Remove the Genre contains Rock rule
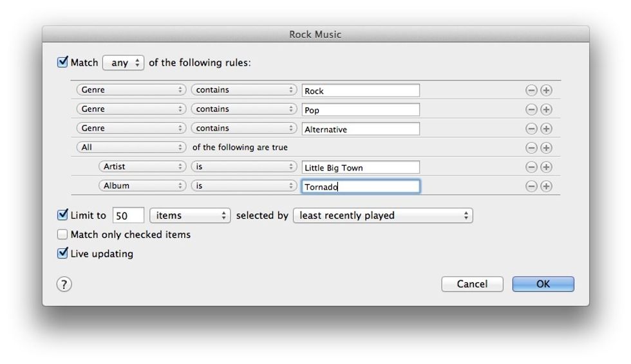The image size is (631, 364). [x=531, y=91]
